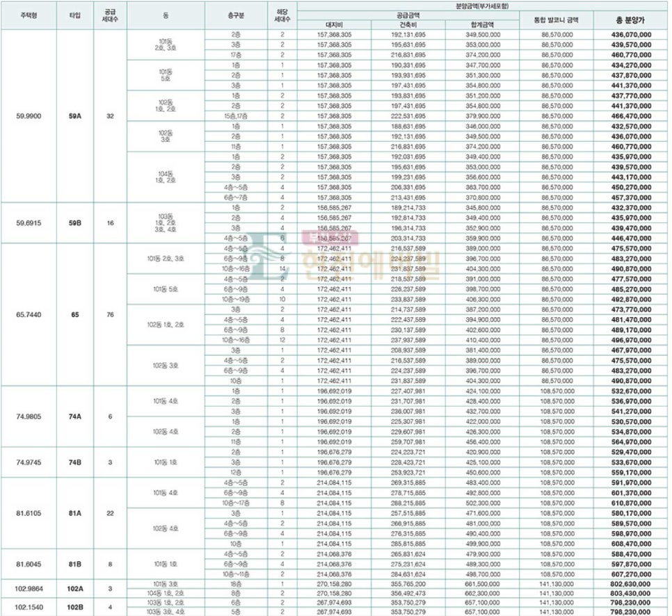Viewport: 672px width, 616px height.
Task: Select the 102동 3호 cell for type 65
Action: click(x=166, y=366)
